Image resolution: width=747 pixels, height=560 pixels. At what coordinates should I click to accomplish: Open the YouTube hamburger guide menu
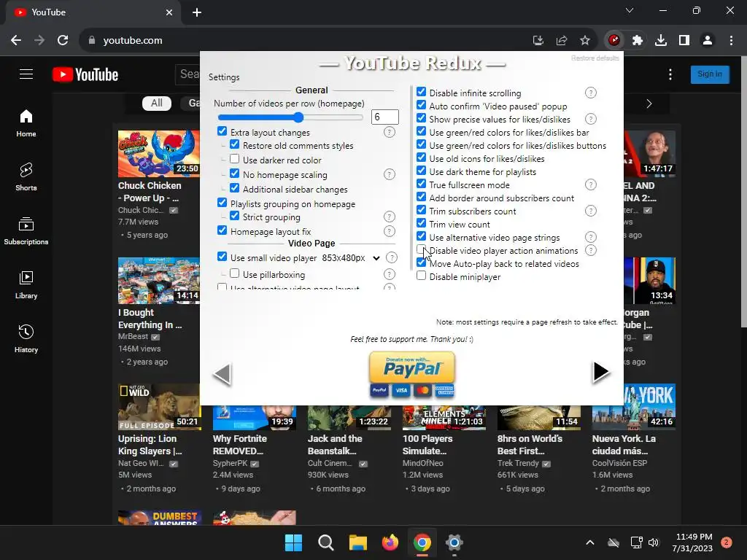(x=26, y=74)
